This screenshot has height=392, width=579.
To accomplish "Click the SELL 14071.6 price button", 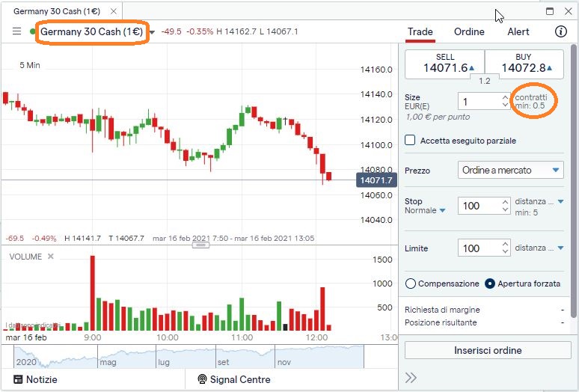I will click(x=444, y=64).
